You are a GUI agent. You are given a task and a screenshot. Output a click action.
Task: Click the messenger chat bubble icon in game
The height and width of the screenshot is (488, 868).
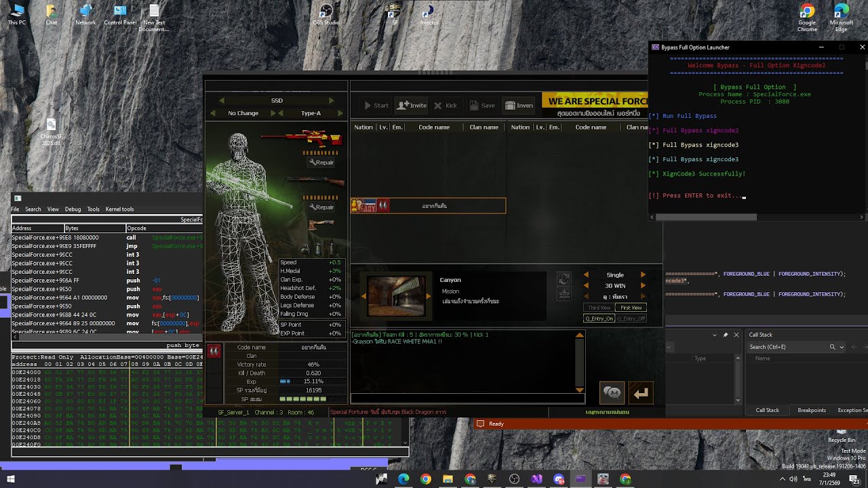tap(612, 393)
